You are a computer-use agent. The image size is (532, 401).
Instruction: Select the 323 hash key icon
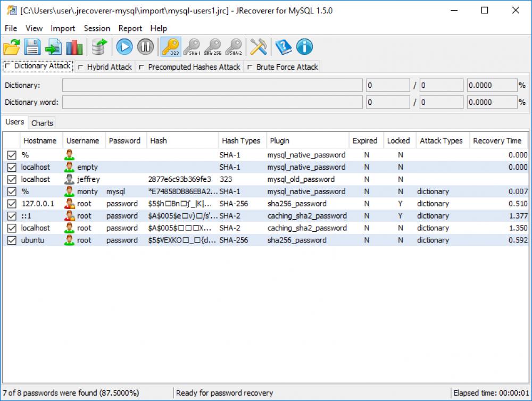[171, 47]
